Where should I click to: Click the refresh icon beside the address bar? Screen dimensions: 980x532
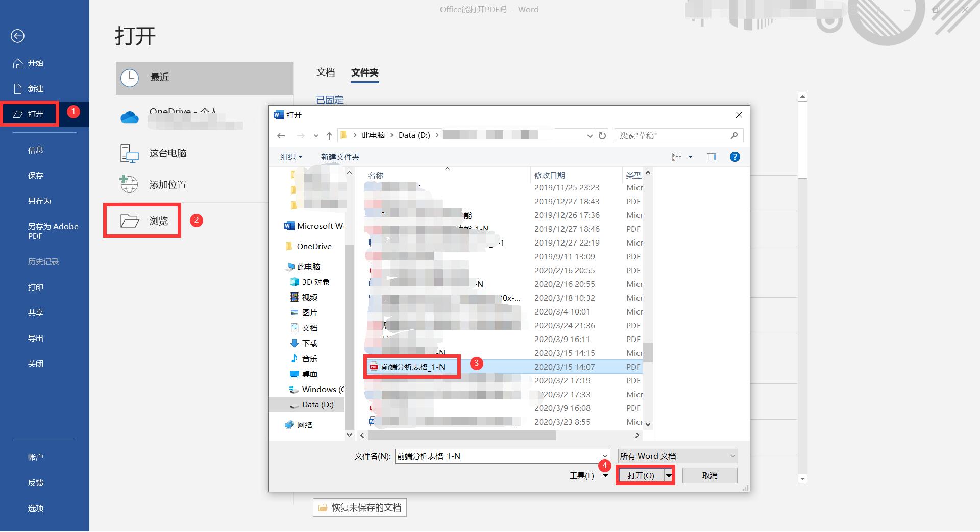(602, 135)
